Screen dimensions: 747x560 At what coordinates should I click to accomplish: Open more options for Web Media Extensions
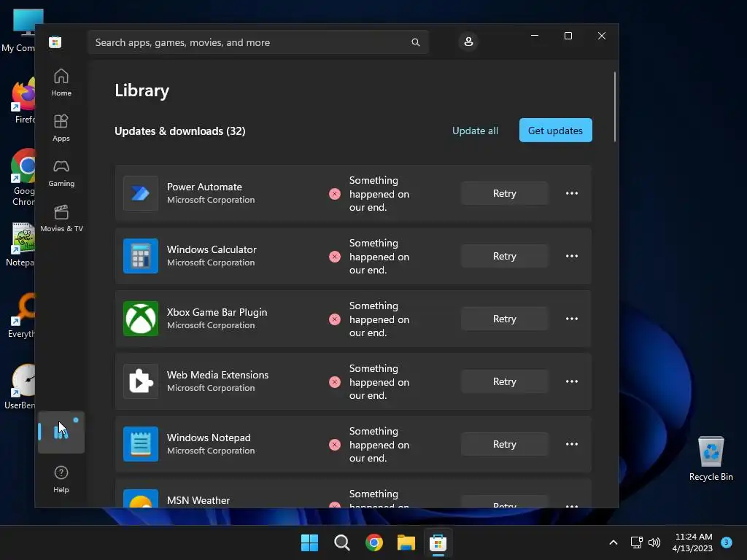[572, 381]
